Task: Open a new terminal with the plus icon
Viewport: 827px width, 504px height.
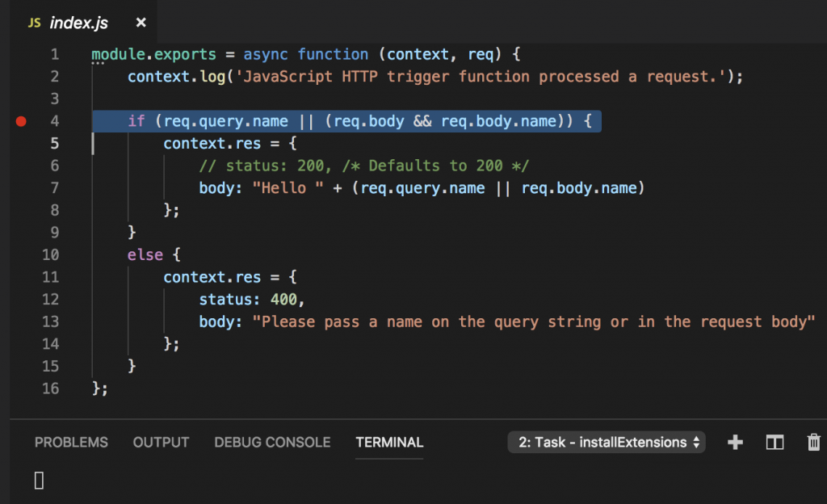Action: (735, 442)
